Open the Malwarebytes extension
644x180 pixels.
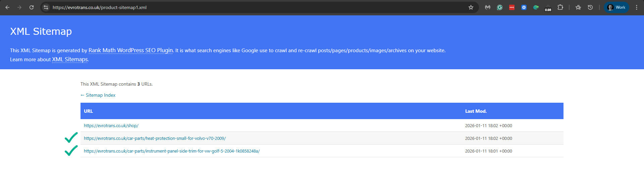click(x=488, y=7)
